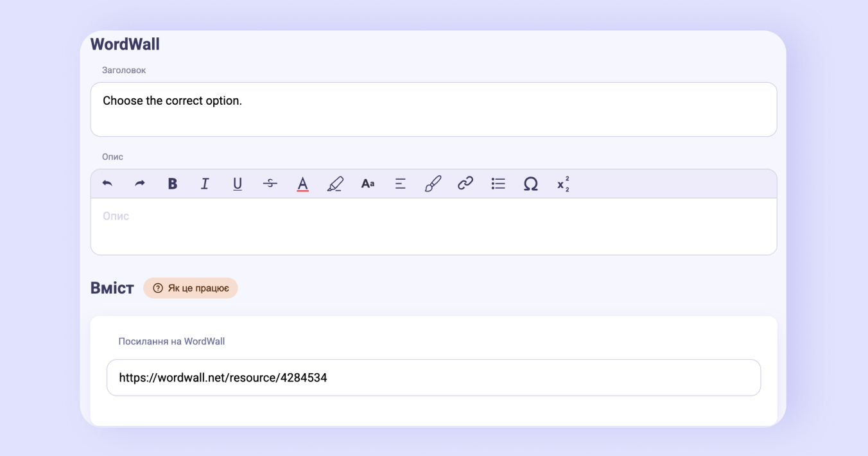Click the 'Як це працює' help button
Image resolution: width=868 pixels, height=456 pixels.
[191, 288]
